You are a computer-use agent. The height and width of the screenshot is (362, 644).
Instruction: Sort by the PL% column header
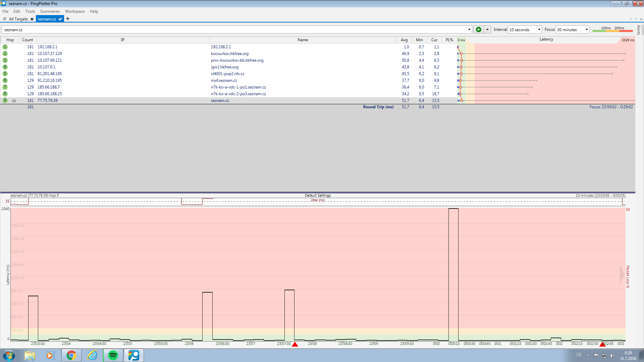point(449,40)
